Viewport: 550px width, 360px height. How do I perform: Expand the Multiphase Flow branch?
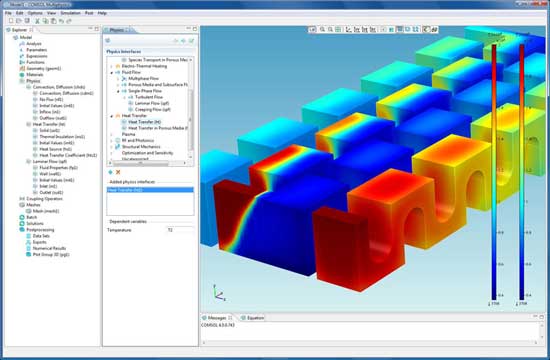(x=118, y=79)
